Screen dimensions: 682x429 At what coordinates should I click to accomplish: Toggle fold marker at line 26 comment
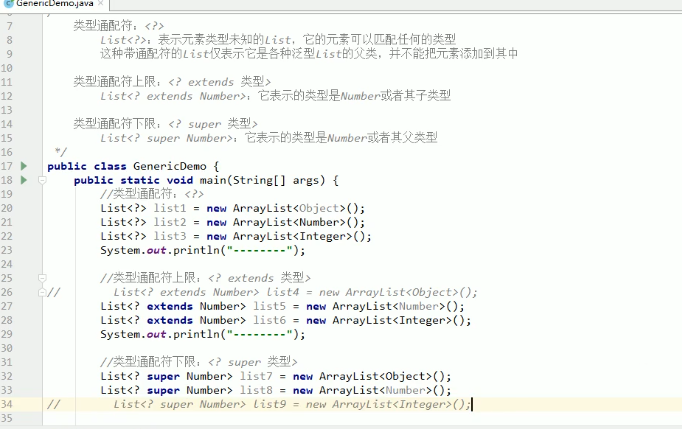[42, 292]
